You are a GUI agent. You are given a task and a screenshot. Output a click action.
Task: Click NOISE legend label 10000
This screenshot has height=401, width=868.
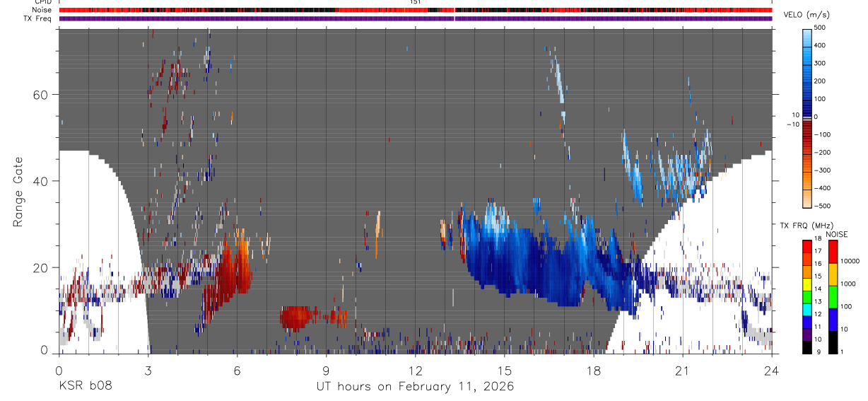[849, 262]
